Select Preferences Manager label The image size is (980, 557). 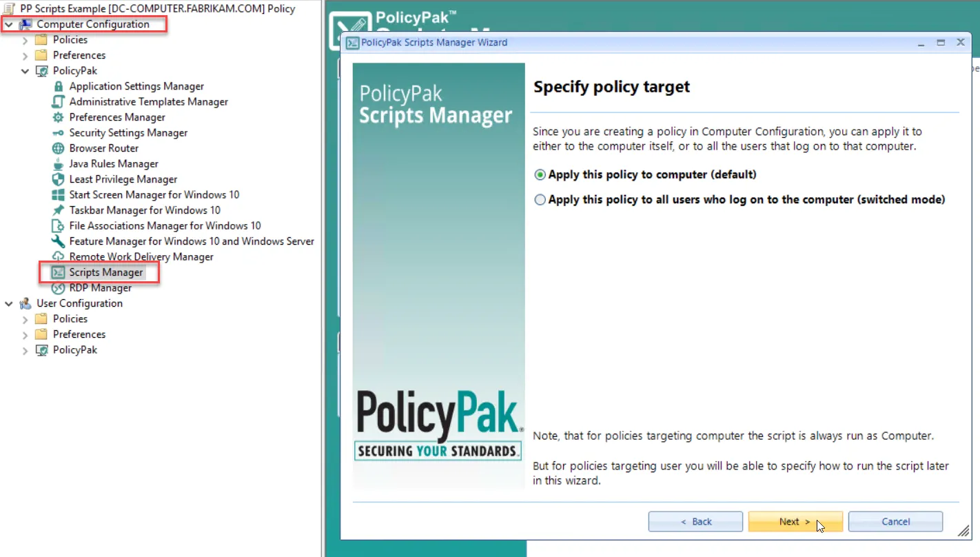point(117,117)
